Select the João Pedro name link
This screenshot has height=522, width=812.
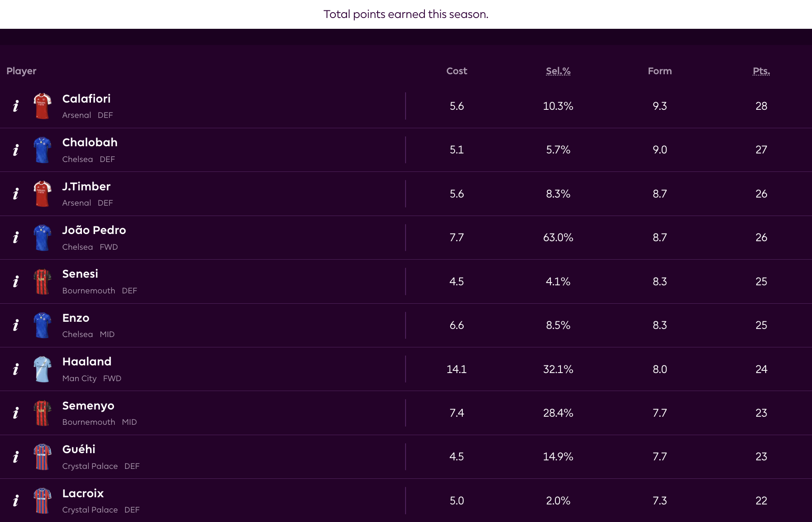click(x=94, y=230)
